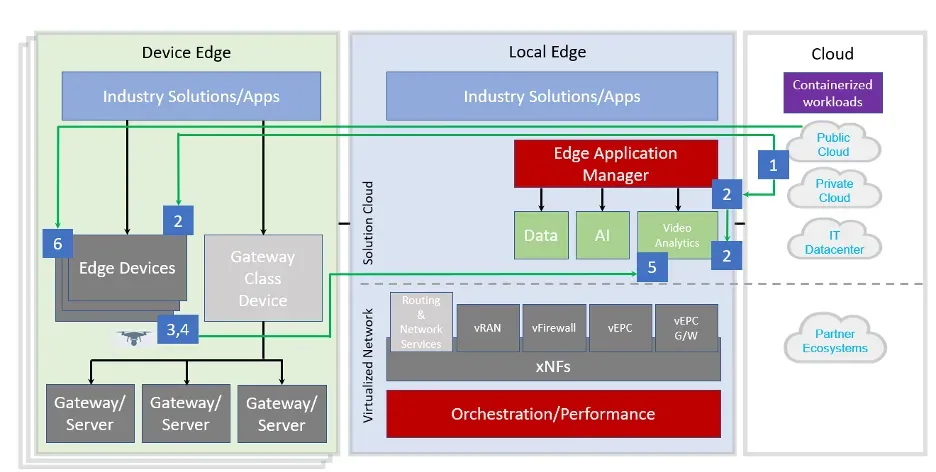Click the Gateway Class Device box
Image resolution: width=936 pixels, height=472 pixels.
tap(263, 278)
